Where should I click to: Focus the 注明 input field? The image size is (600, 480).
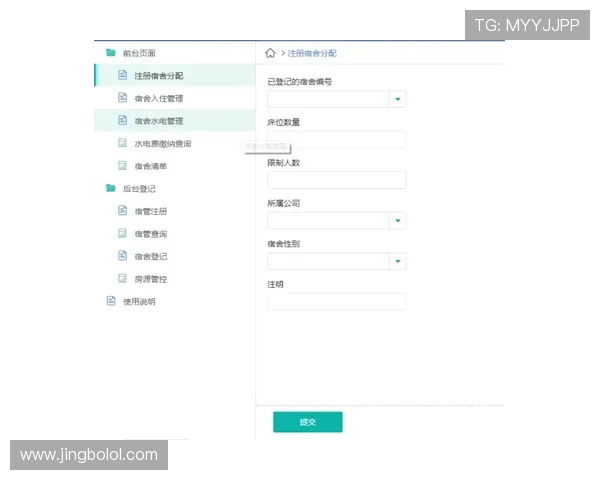337,302
